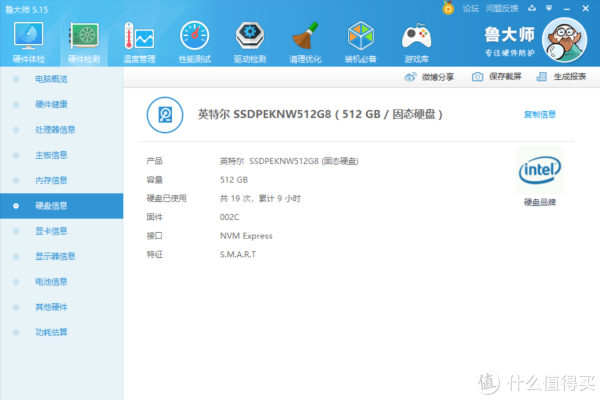Select 硬盘信息 in sidebar

point(62,206)
